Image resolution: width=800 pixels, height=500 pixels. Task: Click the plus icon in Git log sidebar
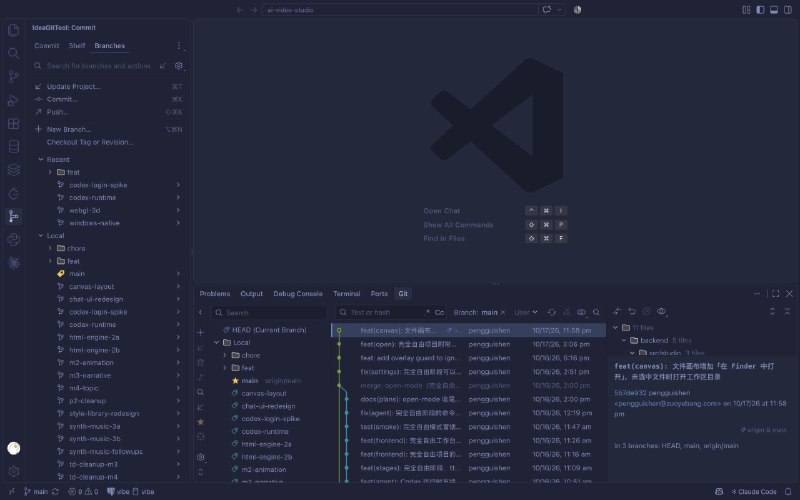pyautogui.click(x=201, y=332)
